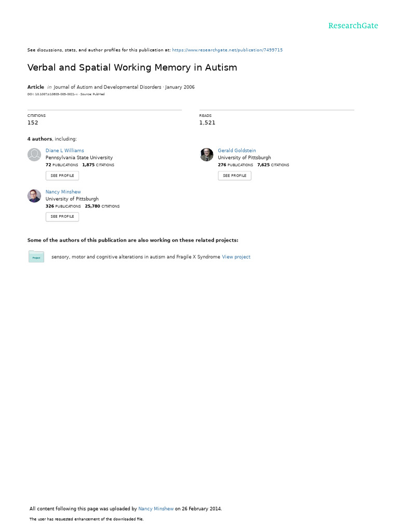Click the citations count 152
The image size is (399, 532).
pyautogui.click(x=33, y=123)
